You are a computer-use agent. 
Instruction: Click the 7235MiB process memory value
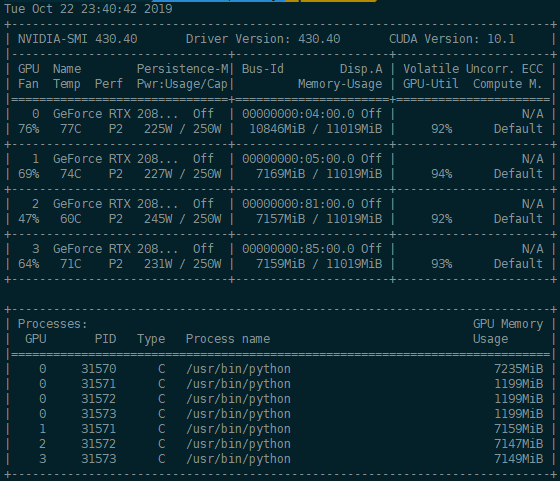click(519, 369)
